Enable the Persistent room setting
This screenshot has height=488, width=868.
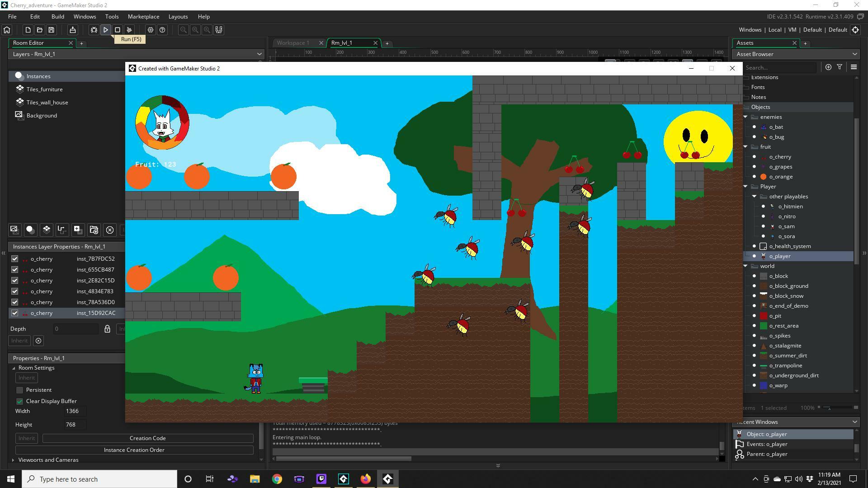19,389
